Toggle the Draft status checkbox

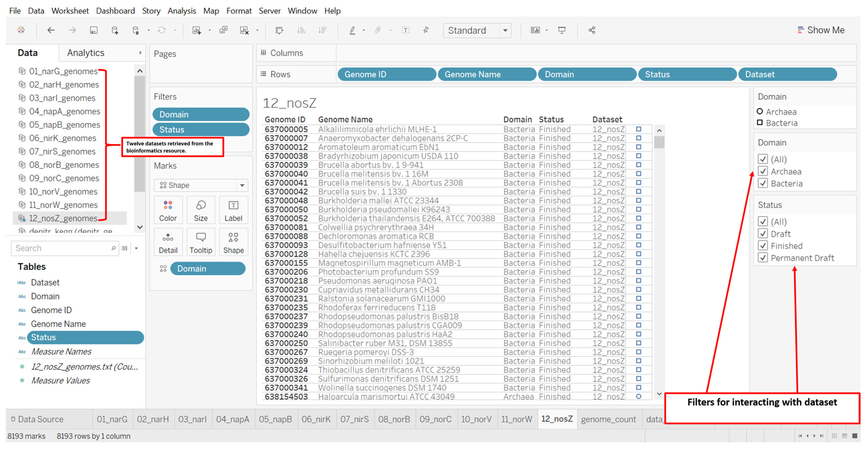pos(763,234)
